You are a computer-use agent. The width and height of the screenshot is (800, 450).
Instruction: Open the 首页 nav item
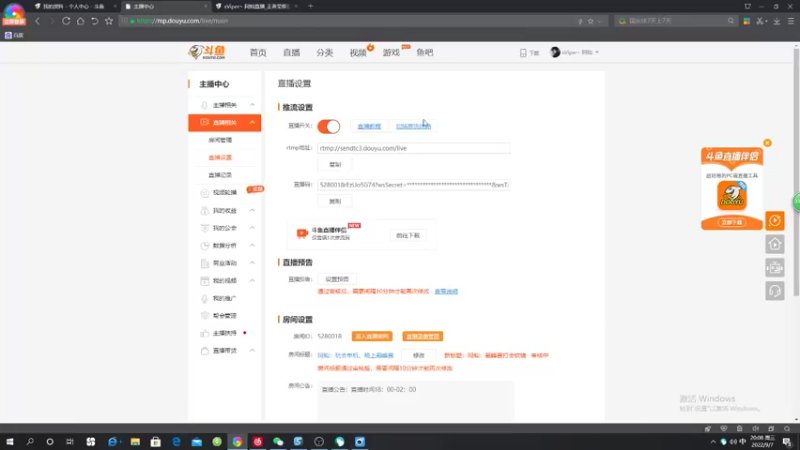(x=258, y=53)
